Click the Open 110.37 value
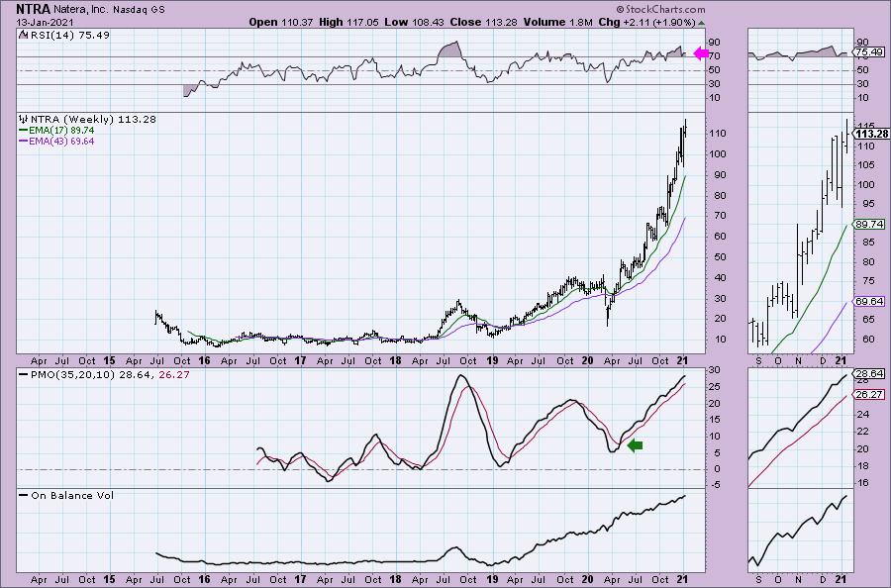The image size is (891, 588). tap(281, 22)
